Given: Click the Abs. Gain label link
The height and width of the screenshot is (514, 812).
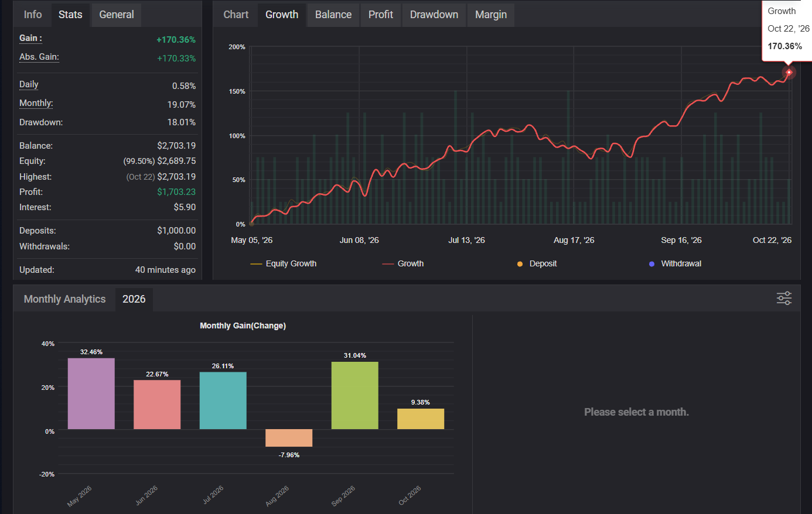Looking at the screenshot, I should coord(39,57).
